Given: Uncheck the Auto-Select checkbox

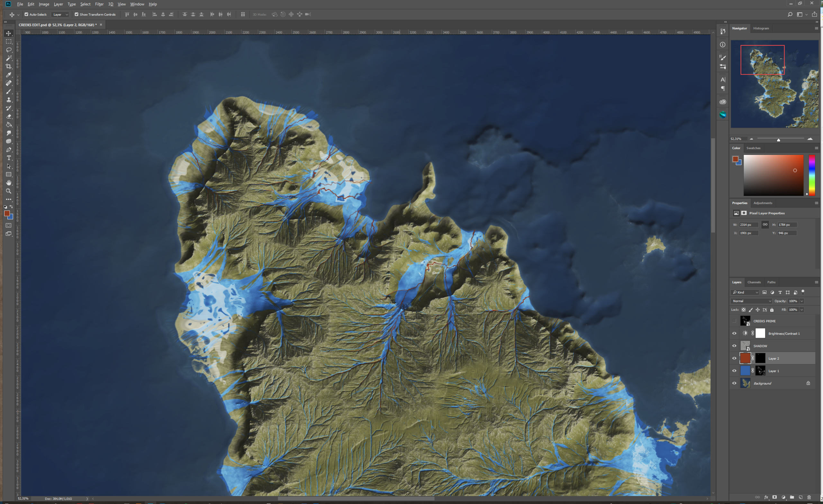Looking at the screenshot, I should pyautogui.click(x=26, y=14).
